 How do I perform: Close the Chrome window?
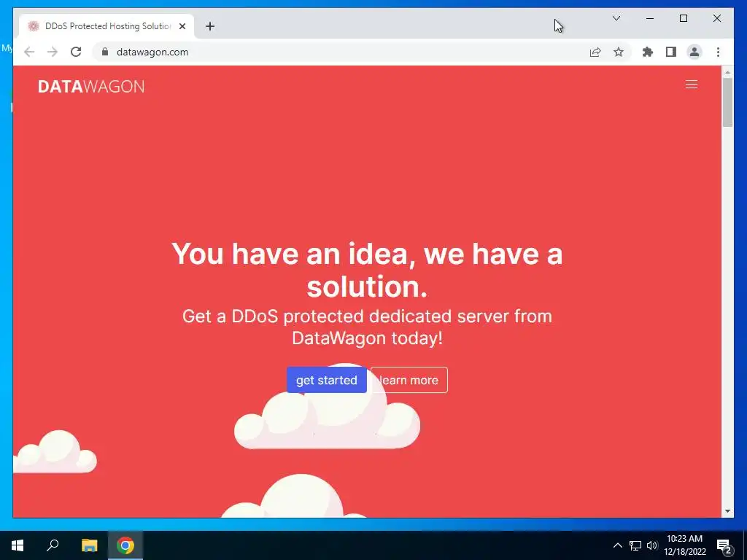coord(716,18)
